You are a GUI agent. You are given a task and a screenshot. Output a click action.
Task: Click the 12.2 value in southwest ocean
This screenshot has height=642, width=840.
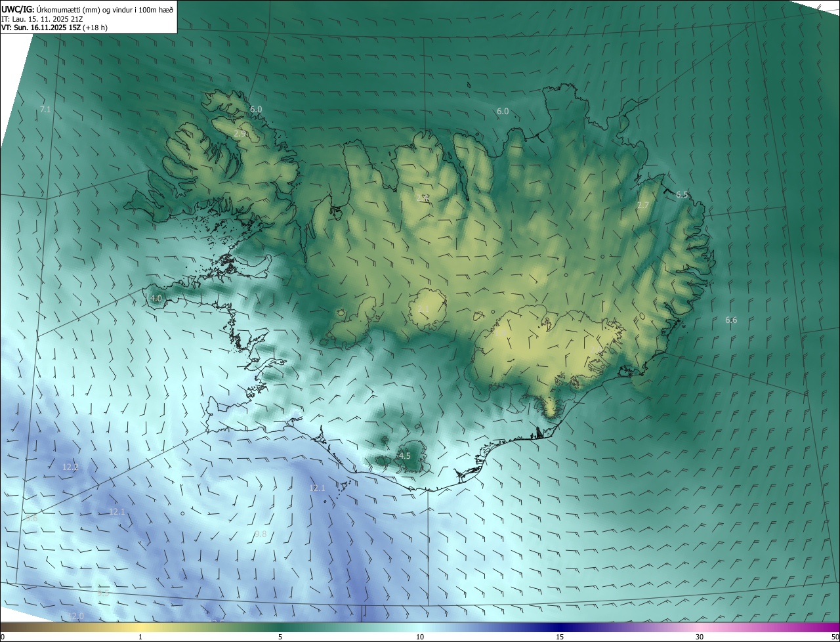pos(70,467)
